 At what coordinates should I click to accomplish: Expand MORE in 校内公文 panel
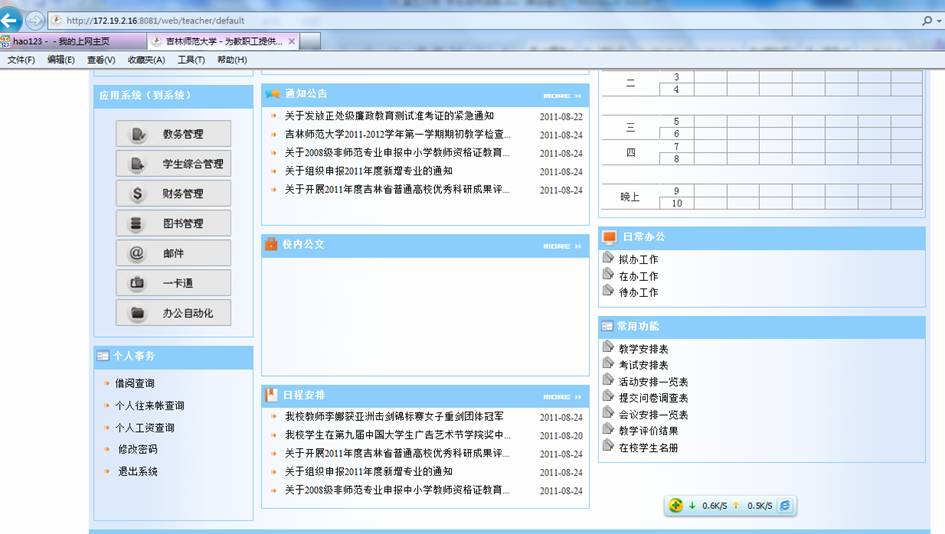[x=562, y=246]
